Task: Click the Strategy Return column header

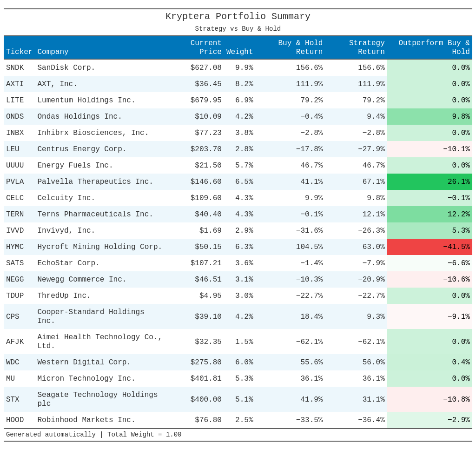Action: [x=367, y=47]
